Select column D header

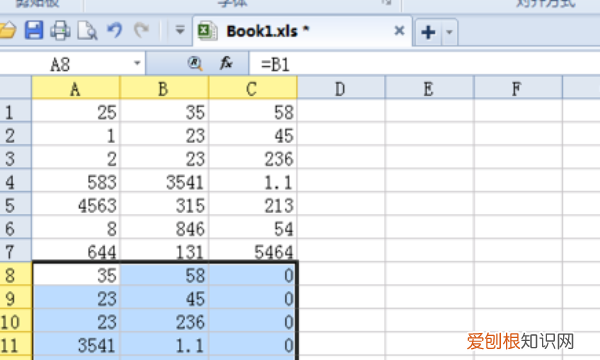341,88
